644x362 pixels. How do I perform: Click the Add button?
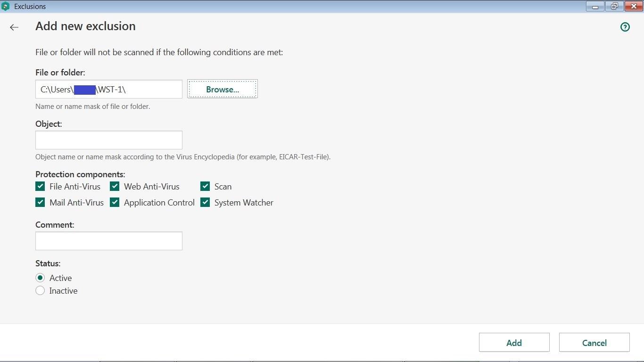[514, 343]
